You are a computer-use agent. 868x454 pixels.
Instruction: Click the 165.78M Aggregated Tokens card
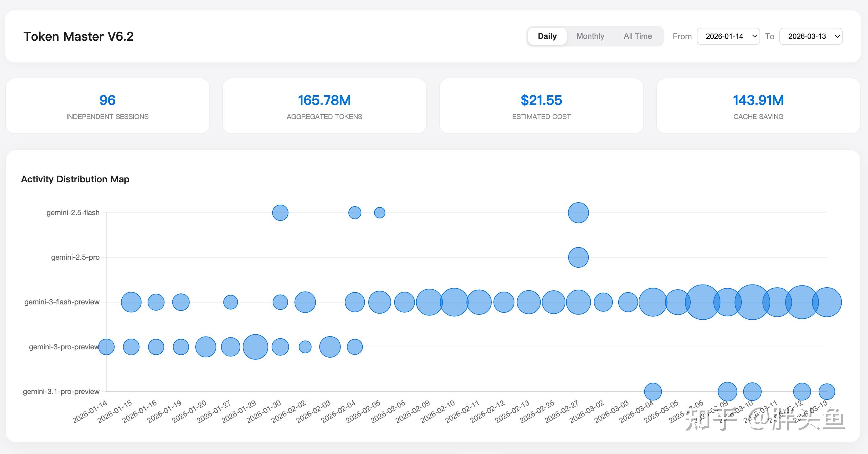(x=325, y=106)
